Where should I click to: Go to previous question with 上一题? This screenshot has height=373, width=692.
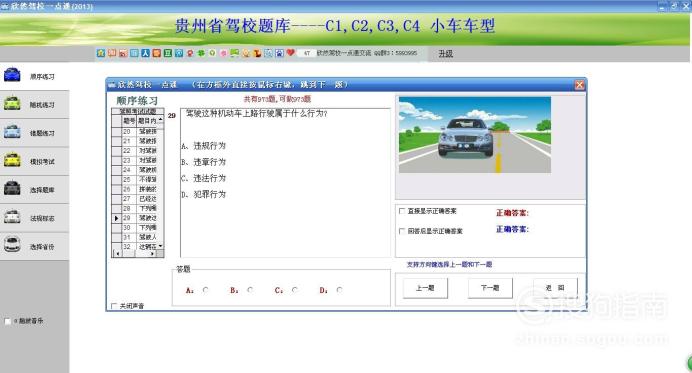tap(425, 288)
